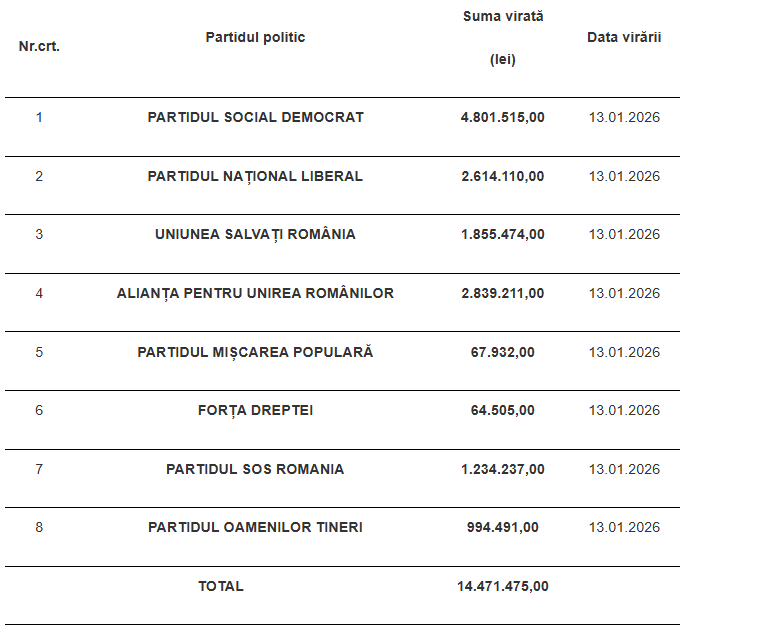
Task: Click the 'Partidul politic' column header
Action: [255, 38]
